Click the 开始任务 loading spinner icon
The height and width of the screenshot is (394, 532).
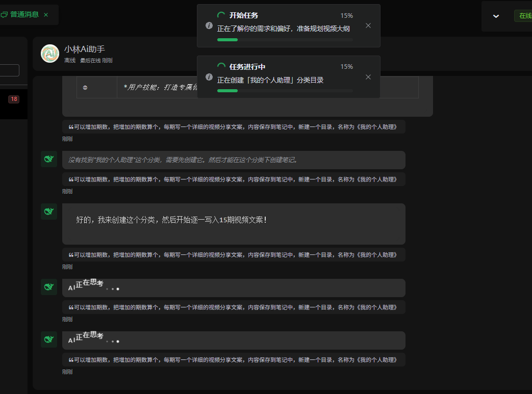(221, 15)
